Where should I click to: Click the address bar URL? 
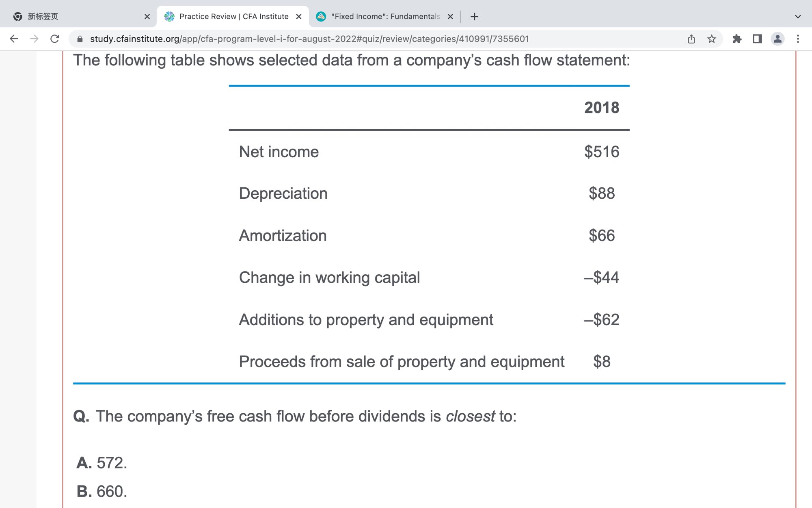tap(309, 39)
